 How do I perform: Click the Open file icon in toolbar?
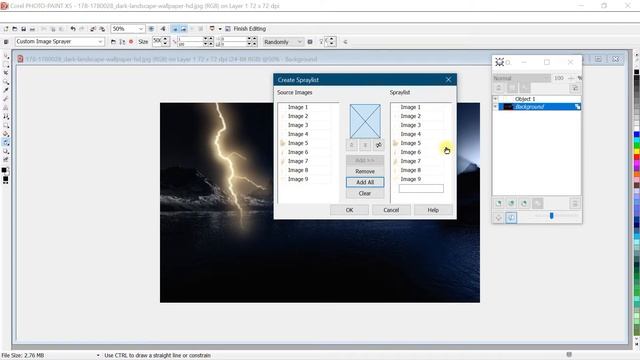tap(15, 29)
